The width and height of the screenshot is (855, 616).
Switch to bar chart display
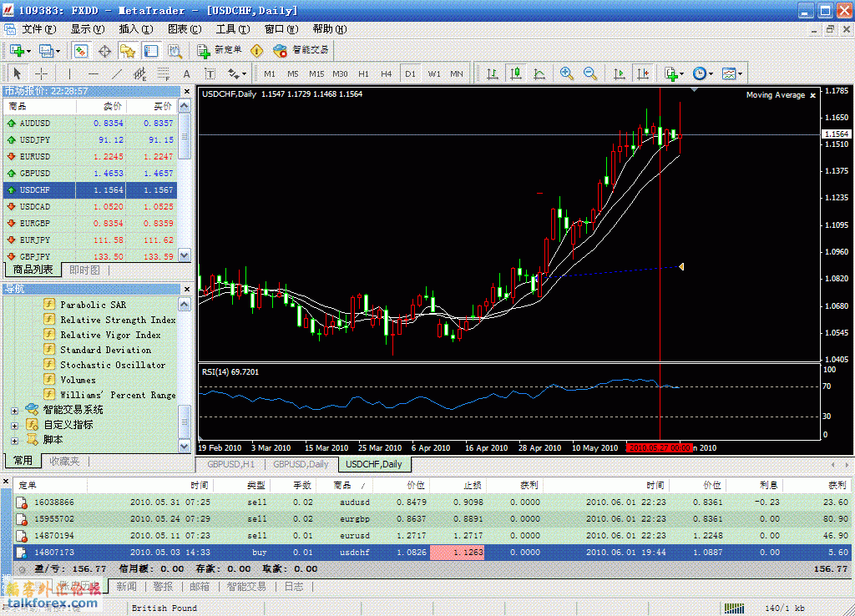493,73
